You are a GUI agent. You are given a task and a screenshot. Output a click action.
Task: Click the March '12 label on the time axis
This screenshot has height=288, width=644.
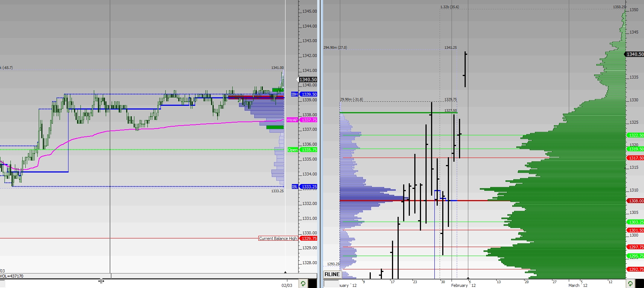[x=578, y=285]
